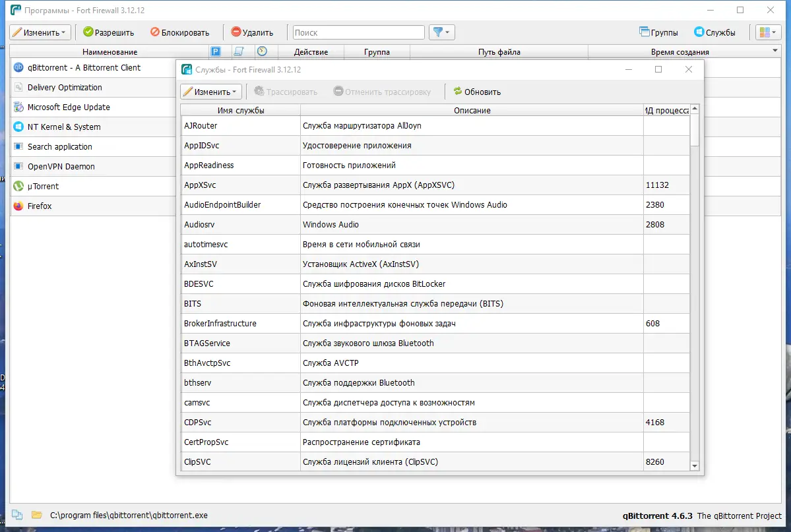
Task: Click Delivery Optimization row icon
Action: click(x=18, y=87)
